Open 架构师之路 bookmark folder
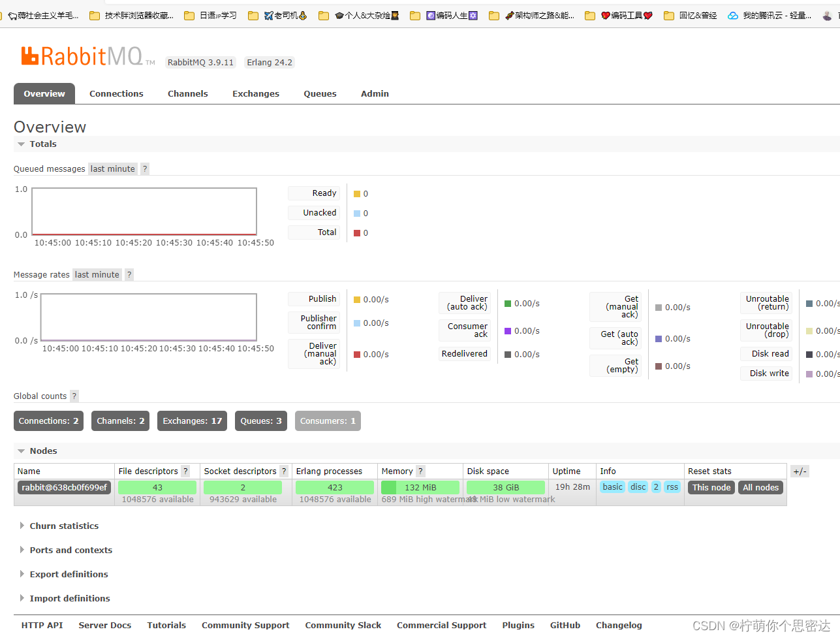 (x=532, y=15)
